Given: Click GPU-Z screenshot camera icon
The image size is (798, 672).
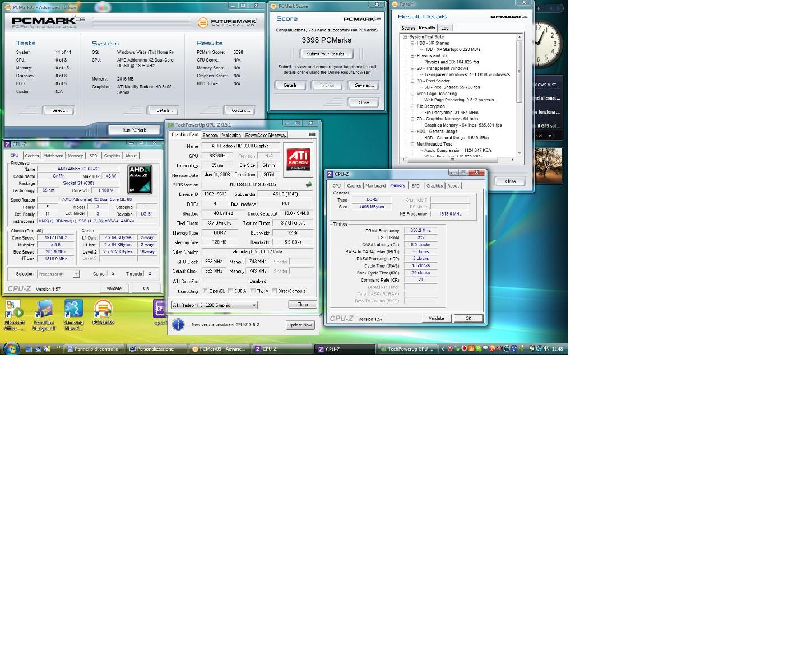Looking at the screenshot, I should (x=312, y=134).
